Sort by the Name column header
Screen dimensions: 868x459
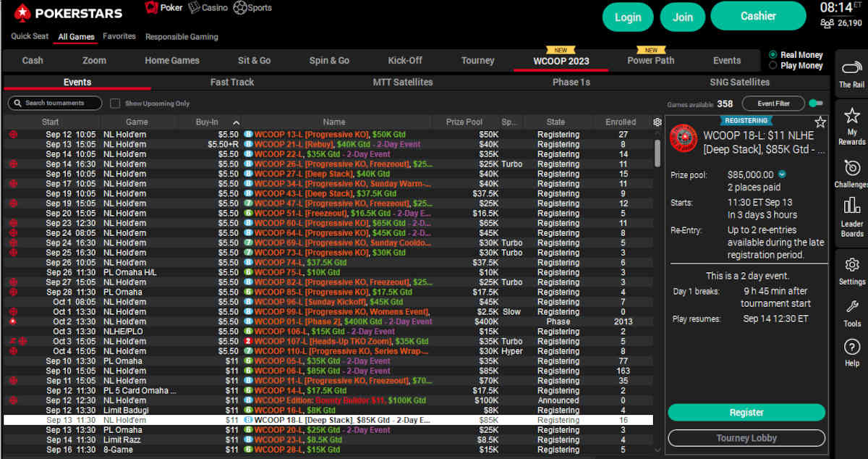(334, 122)
